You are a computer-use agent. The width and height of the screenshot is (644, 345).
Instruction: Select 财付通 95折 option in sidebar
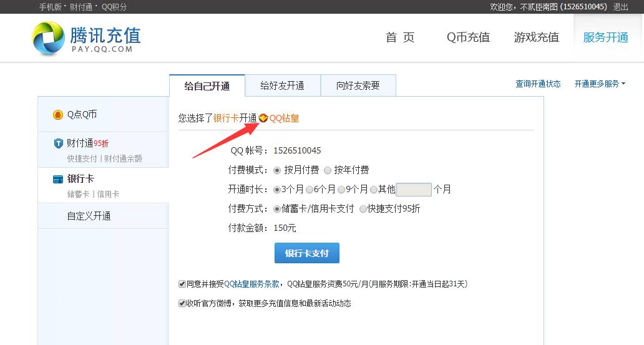coord(104,150)
